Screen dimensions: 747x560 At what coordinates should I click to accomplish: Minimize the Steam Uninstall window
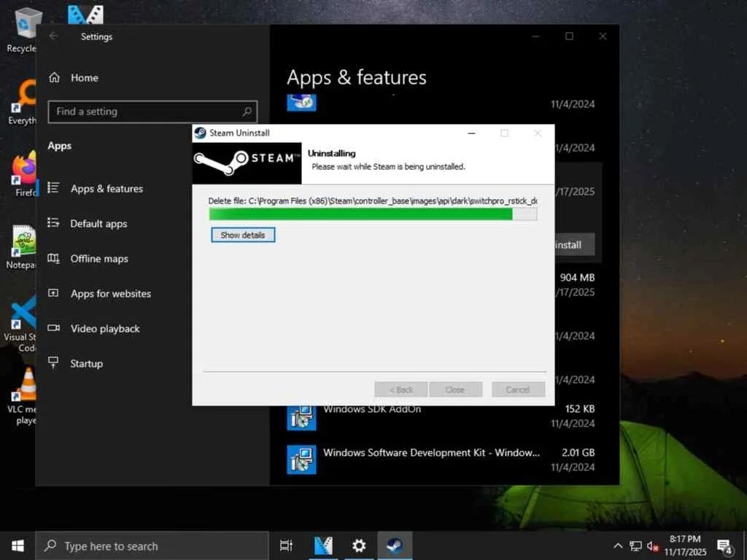tap(472, 133)
